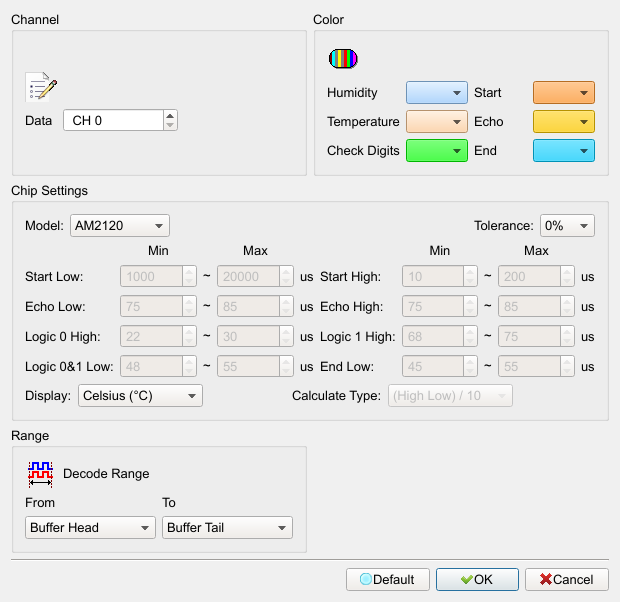Open the Model AM2120 dropdown

pos(120,225)
